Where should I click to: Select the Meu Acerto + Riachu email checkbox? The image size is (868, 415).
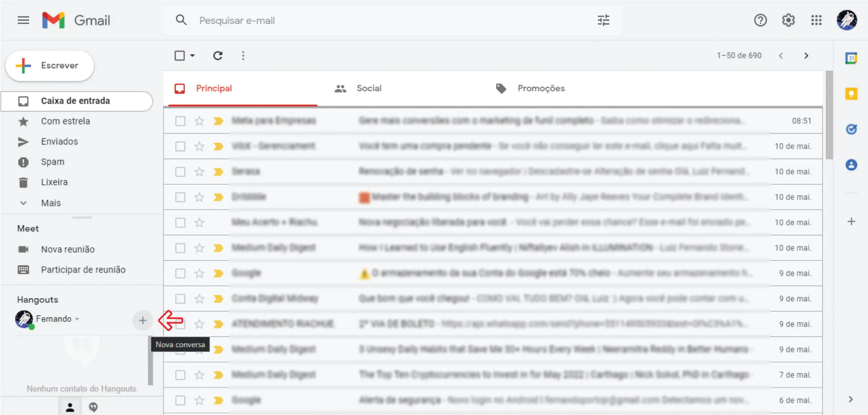coord(180,223)
